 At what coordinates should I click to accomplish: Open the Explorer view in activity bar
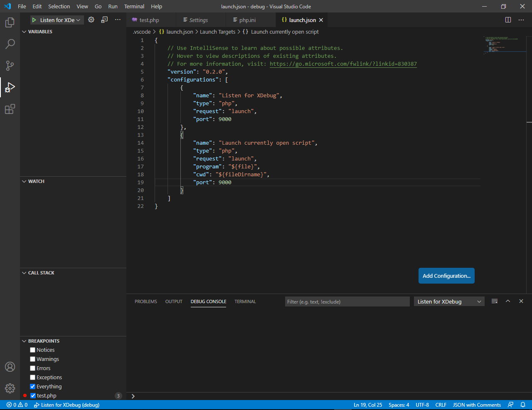10,22
